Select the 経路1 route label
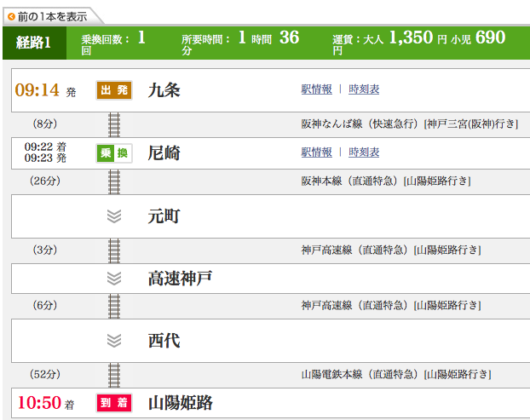The height and width of the screenshot is (420, 530). tap(33, 43)
